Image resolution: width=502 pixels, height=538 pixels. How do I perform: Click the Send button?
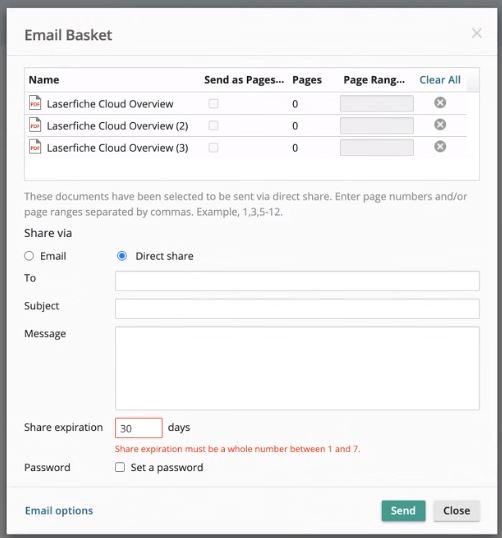(x=403, y=511)
